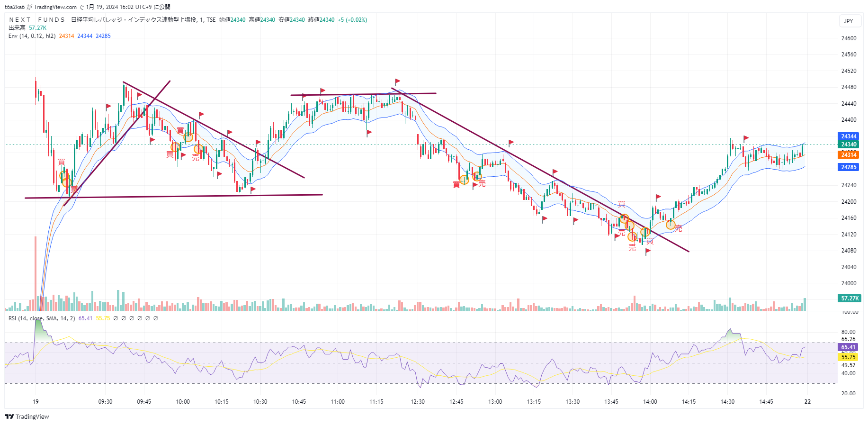Screen dimensions: 868x425
Task: Click the 買 label above the 13:45 candles
Action: [621, 204]
